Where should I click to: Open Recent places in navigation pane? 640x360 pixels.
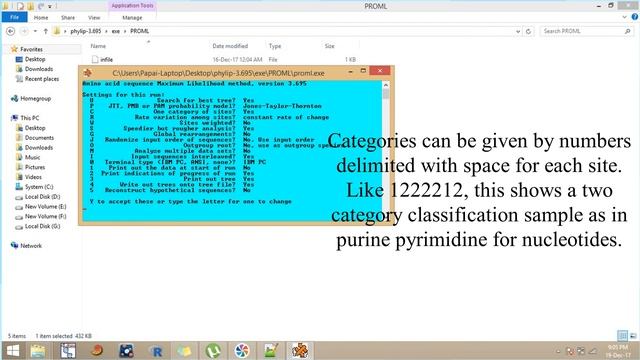click(42, 79)
